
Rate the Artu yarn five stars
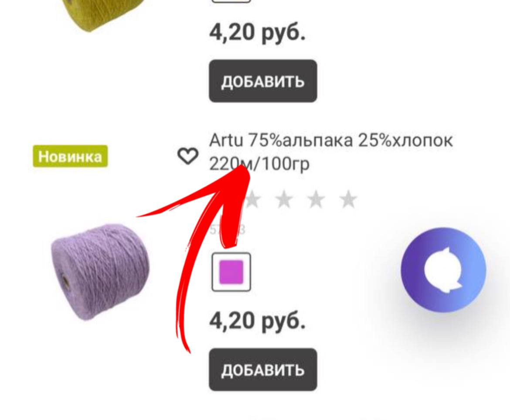[348, 199]
